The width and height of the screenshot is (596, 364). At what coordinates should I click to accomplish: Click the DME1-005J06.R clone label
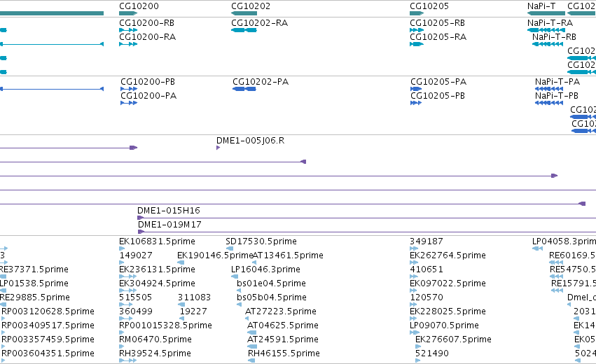click(x=251, y=141)
